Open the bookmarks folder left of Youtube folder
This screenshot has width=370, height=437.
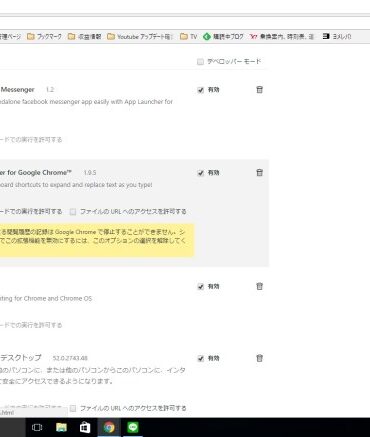click(x=85, y=37)
